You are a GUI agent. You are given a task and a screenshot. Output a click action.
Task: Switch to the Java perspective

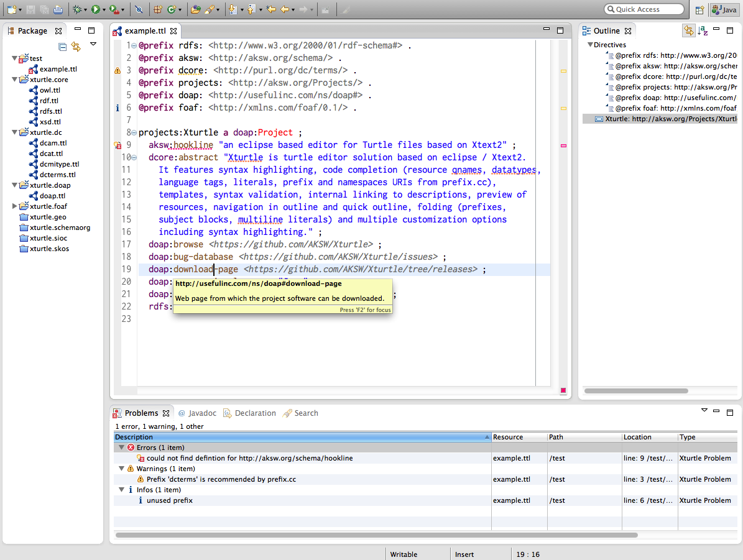click(x=724, y=9)
